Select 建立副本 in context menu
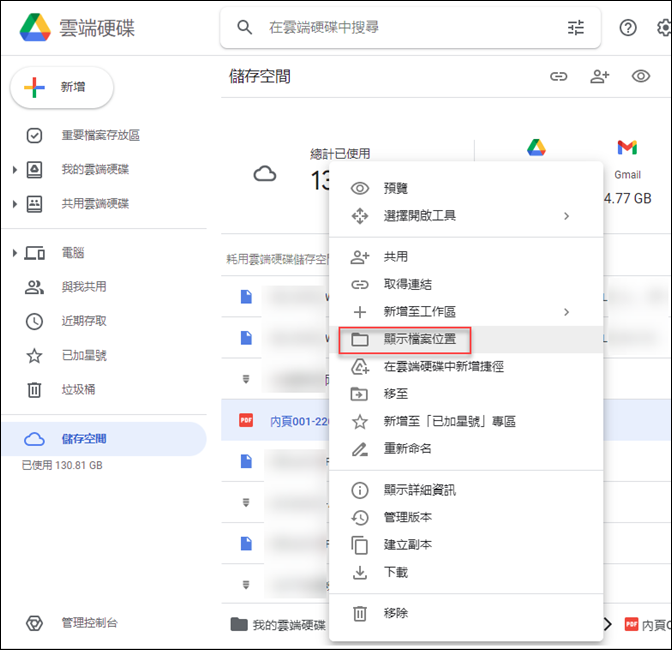The height and width of the screenshot is (650, 672). pos(466,545)
